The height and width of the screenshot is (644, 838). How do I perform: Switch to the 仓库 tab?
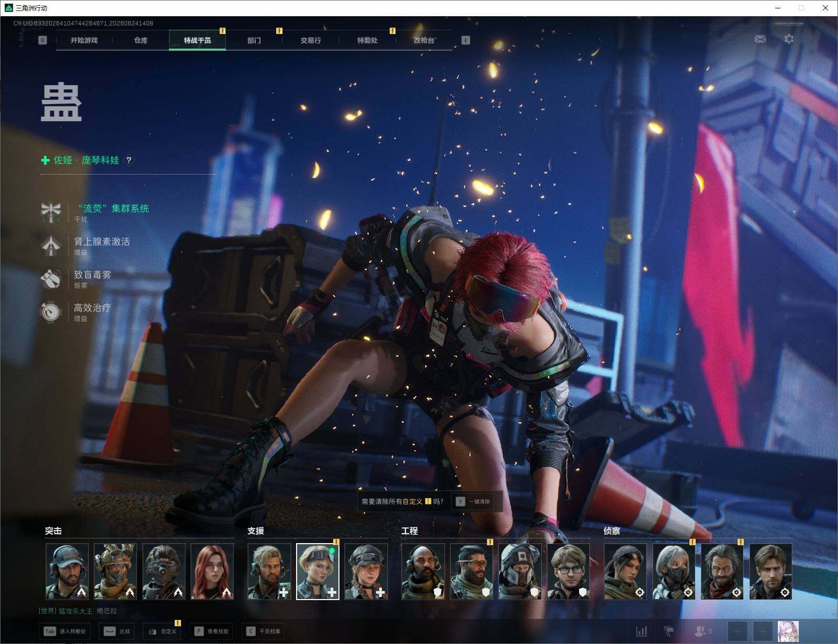[x=141, y=40]
